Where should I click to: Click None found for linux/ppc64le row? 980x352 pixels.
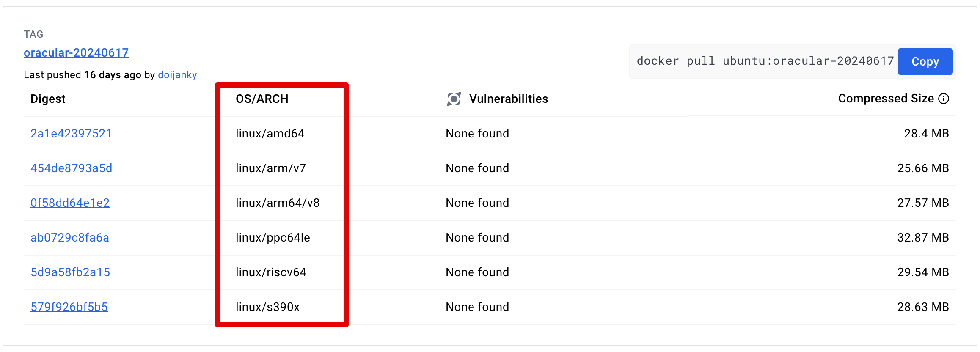pos(477,237)
